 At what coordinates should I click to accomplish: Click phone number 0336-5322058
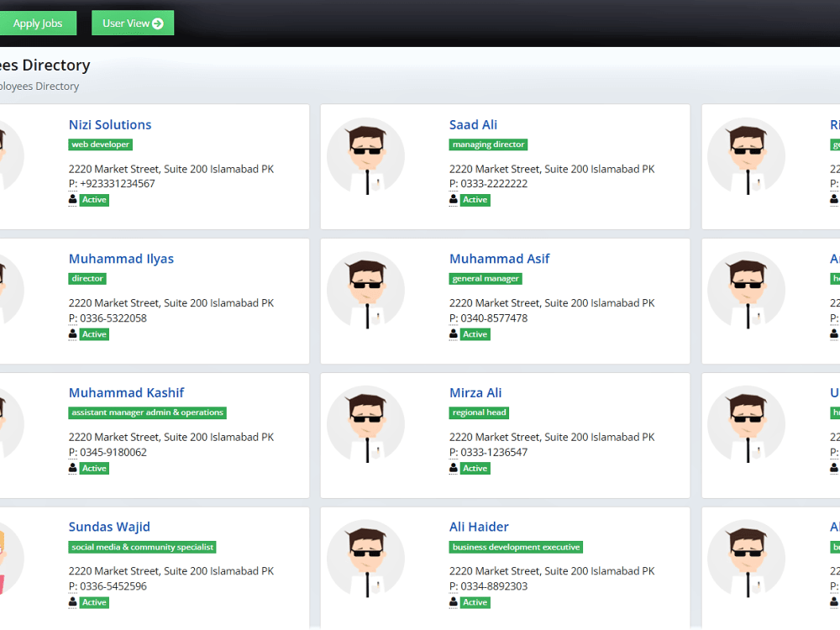pos(113,318)
